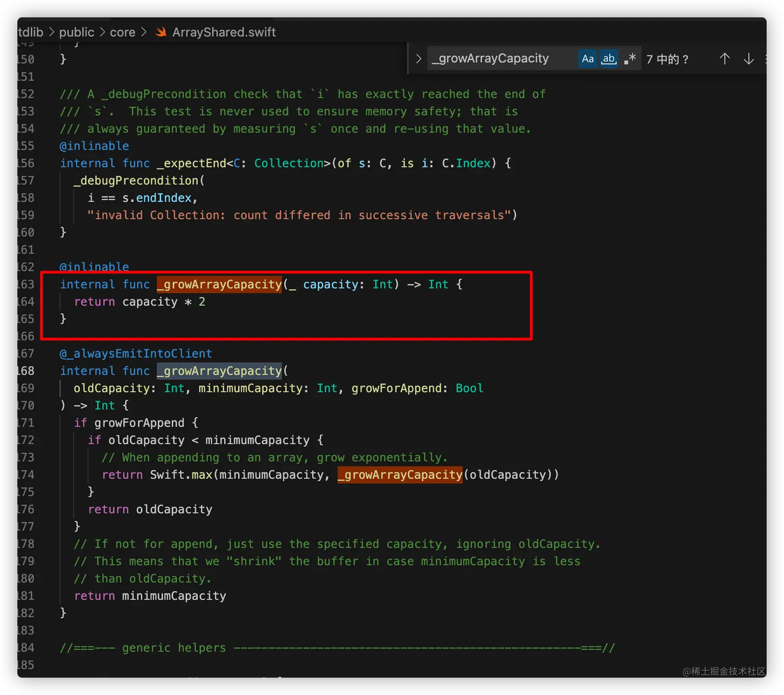Open the 'public' breadcrumb folder

(77, 32)
